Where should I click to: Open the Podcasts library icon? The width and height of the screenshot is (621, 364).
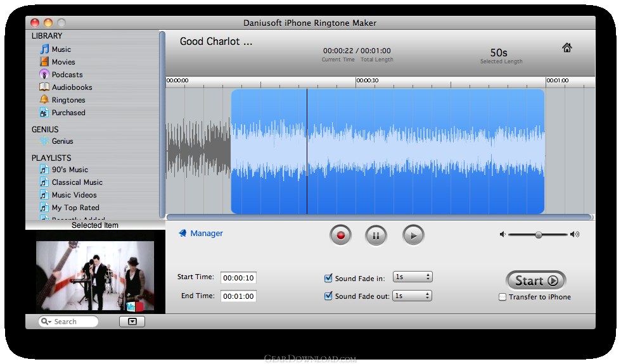point(44,75)
